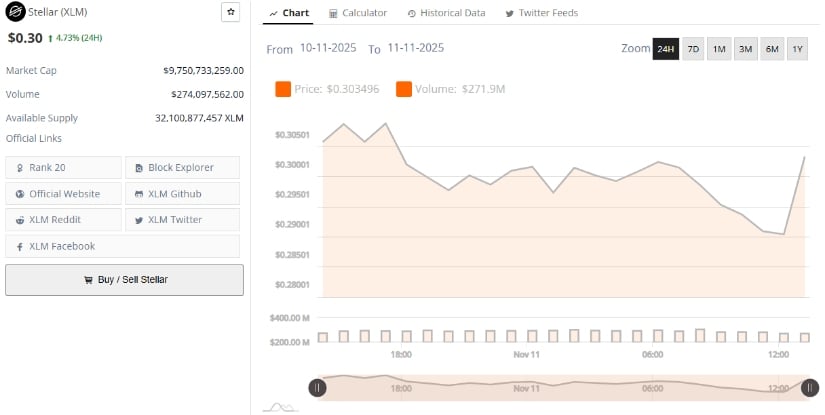Open XLM Reddit page
The width and height of the screenshot is (825, 415).
pos(63,219)
